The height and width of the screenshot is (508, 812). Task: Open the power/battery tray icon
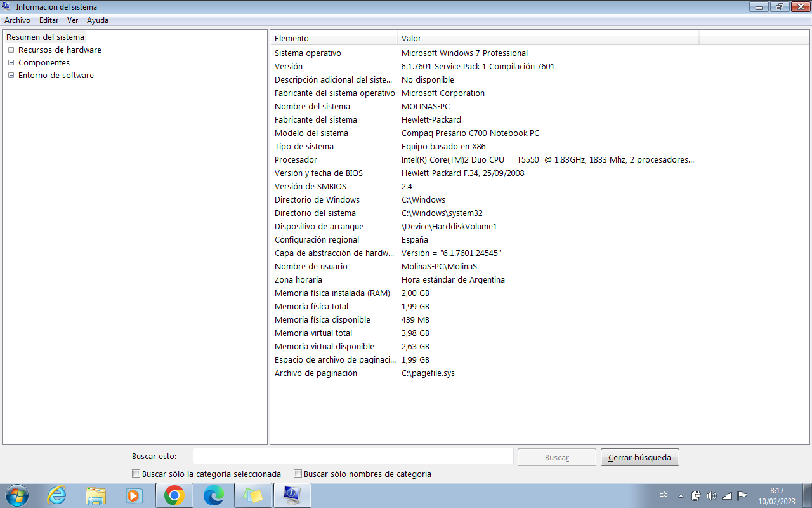click(x=696, y=496)
